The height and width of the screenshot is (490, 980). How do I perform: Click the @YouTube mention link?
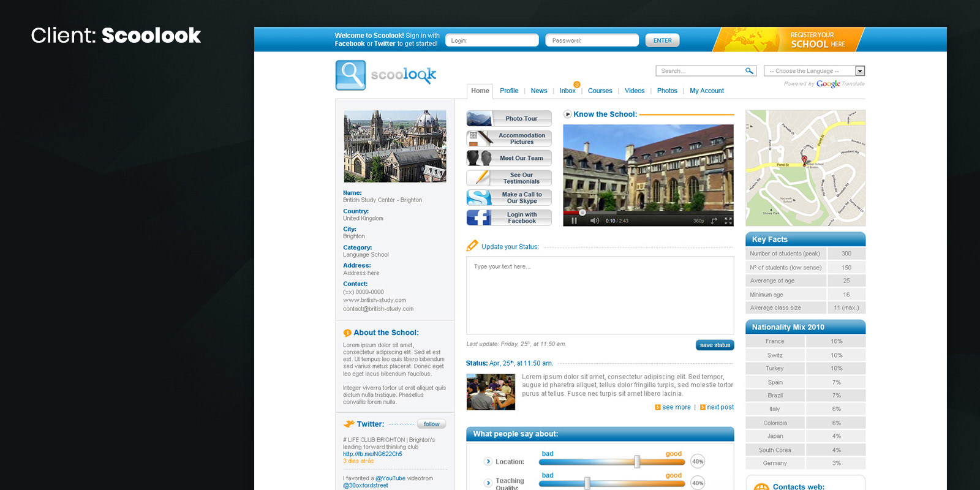(x=390, y=478)
